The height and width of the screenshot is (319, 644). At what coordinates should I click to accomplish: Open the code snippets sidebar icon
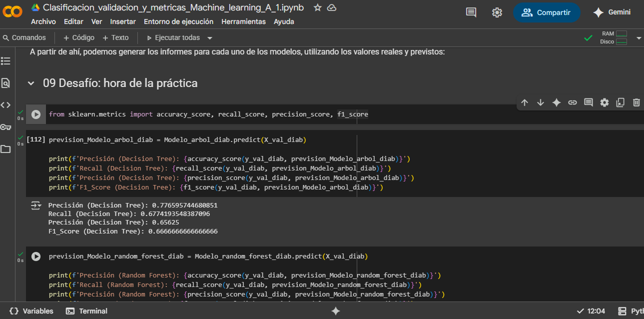coord(5,105)
